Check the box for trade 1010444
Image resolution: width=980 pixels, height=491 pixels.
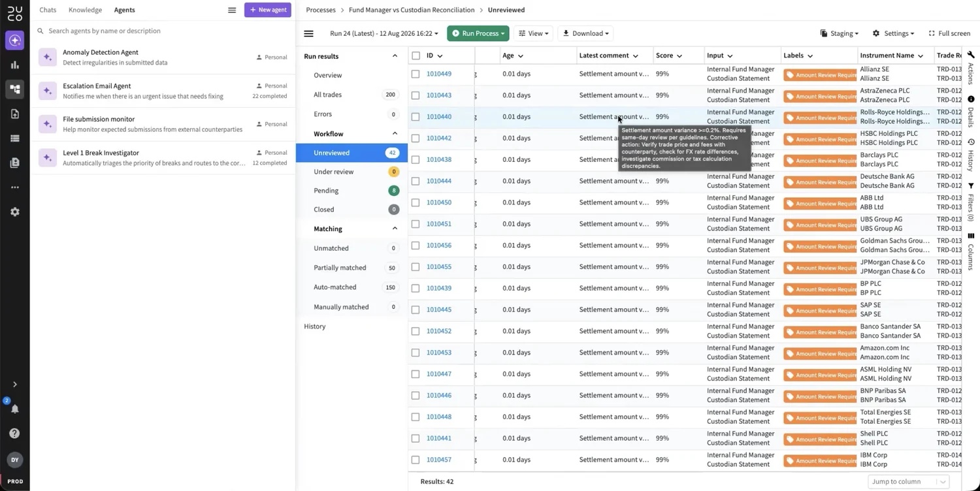[x=416, y=182]
